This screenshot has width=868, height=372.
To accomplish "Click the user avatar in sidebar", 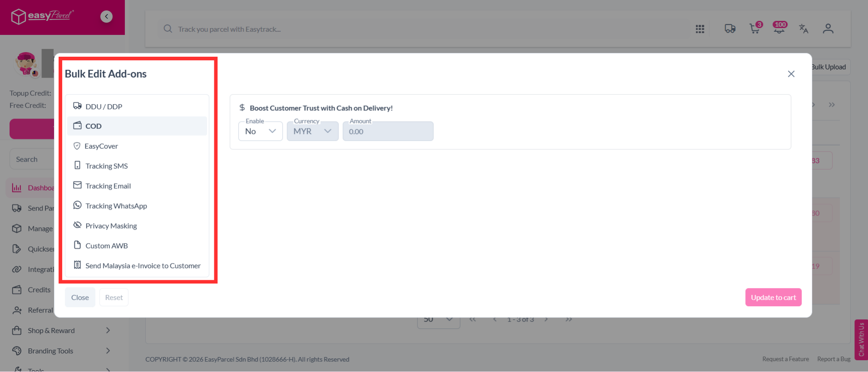I will tap(26, 64).
